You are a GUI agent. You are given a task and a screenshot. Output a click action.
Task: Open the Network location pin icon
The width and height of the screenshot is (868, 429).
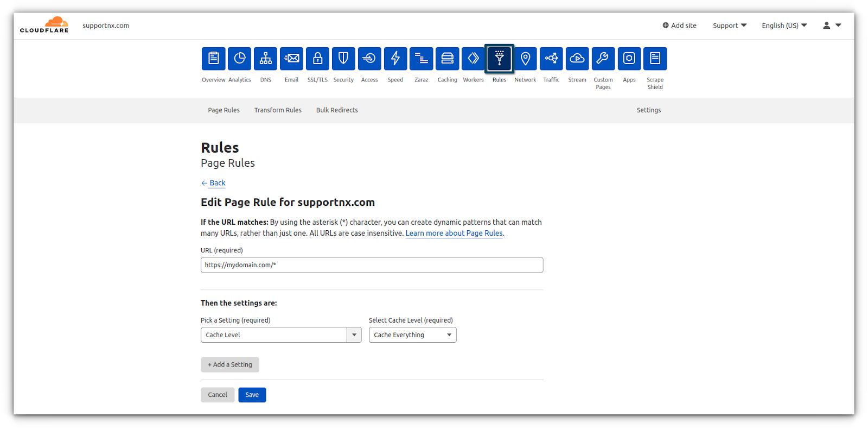525,59
